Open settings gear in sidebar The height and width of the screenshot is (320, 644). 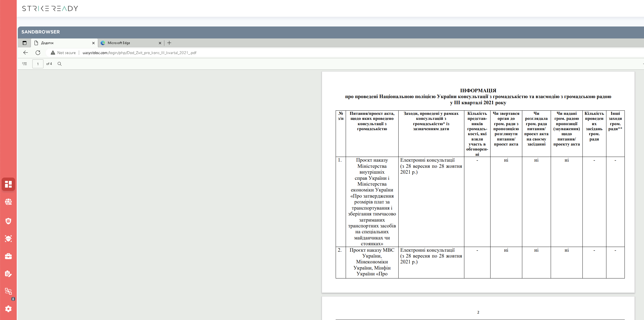pos(8,309)
